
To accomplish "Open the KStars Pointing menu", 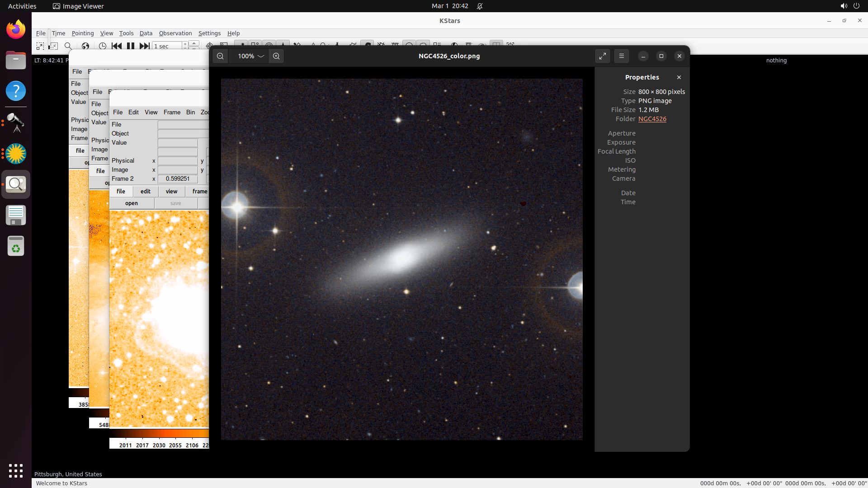I will coord(83,33).
